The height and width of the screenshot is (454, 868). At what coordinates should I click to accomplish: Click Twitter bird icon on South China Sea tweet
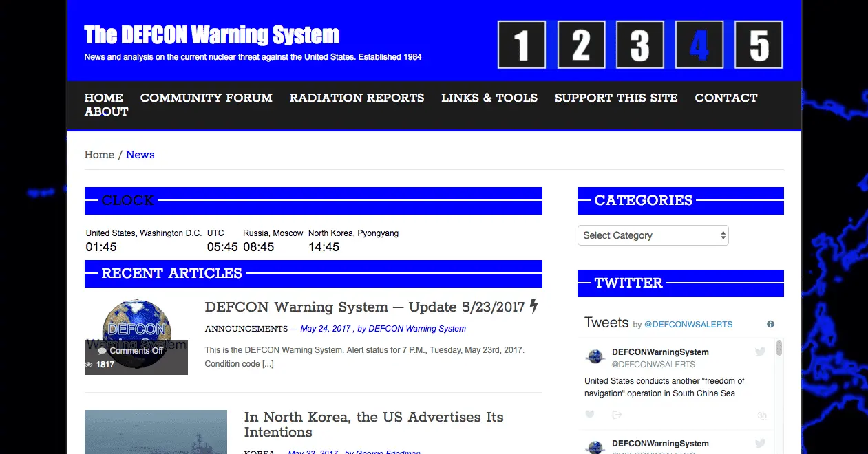[x=760, y=352]
